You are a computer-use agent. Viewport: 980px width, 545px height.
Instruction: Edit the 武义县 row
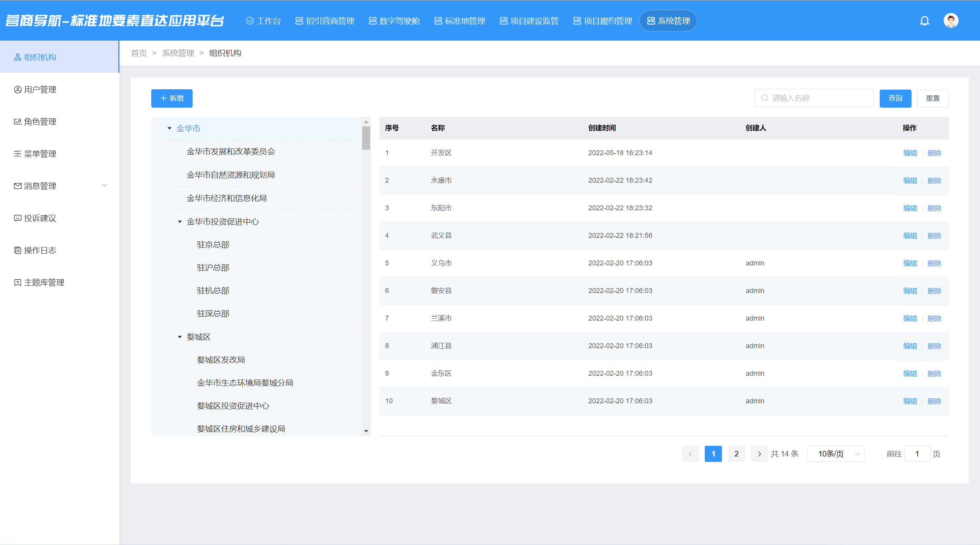click(910, 236)
